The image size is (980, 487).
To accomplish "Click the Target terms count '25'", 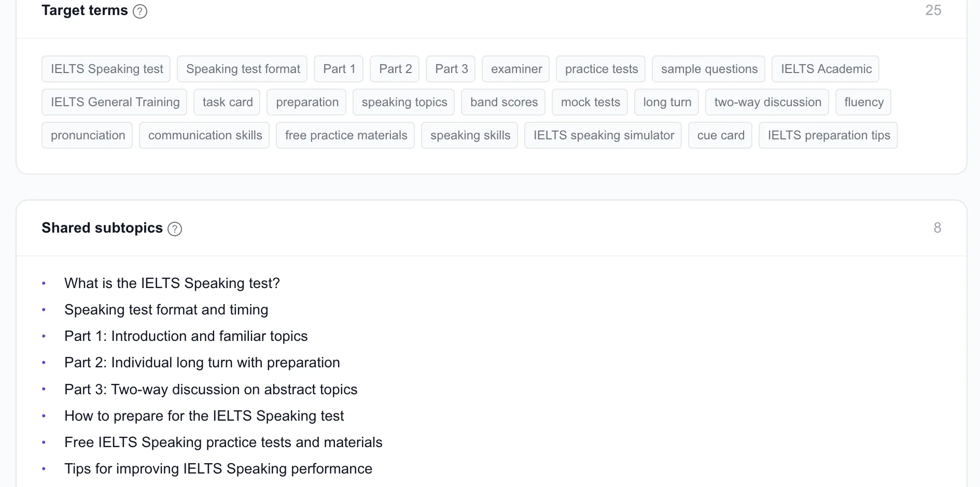I will tap(933, 10).
